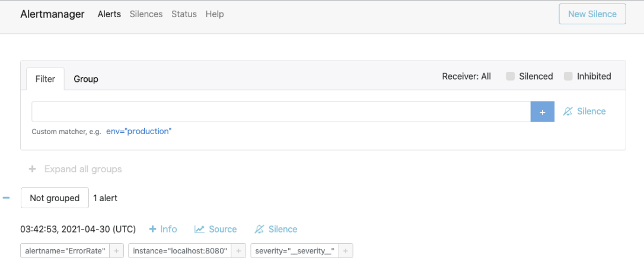The height and width of the screenshot is (264, 644).
Task: Click the blue plus add-matcher button
Action: [x=542, y=112]
